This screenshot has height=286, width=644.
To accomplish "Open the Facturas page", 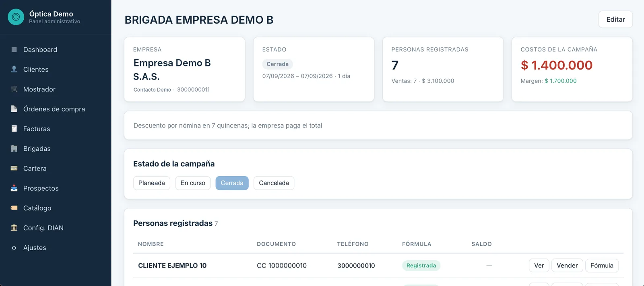I will 56,129.
